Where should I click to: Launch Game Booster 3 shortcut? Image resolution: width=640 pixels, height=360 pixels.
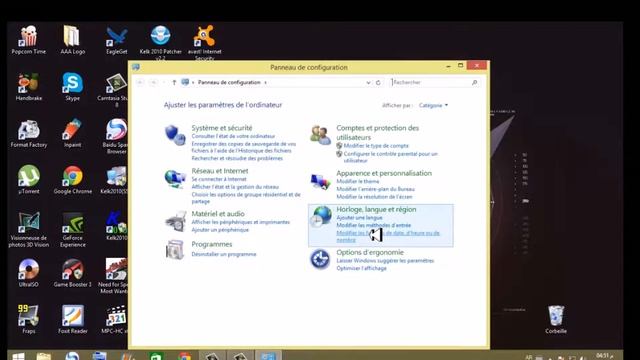coord(72,273)
